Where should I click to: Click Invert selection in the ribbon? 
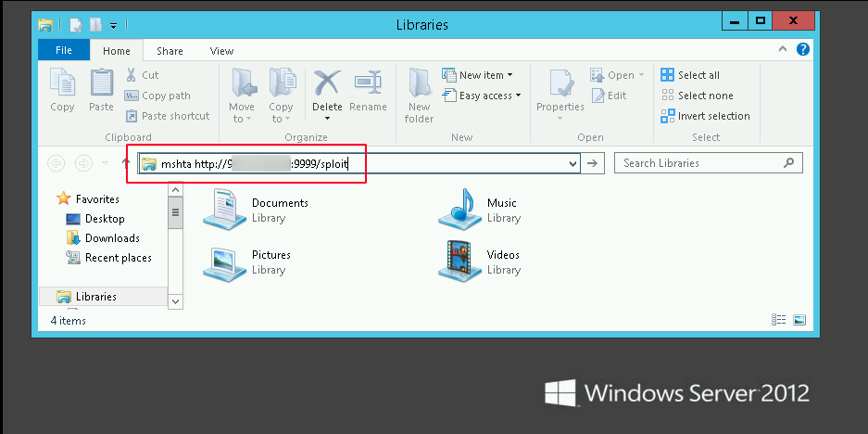click(705, 116)
